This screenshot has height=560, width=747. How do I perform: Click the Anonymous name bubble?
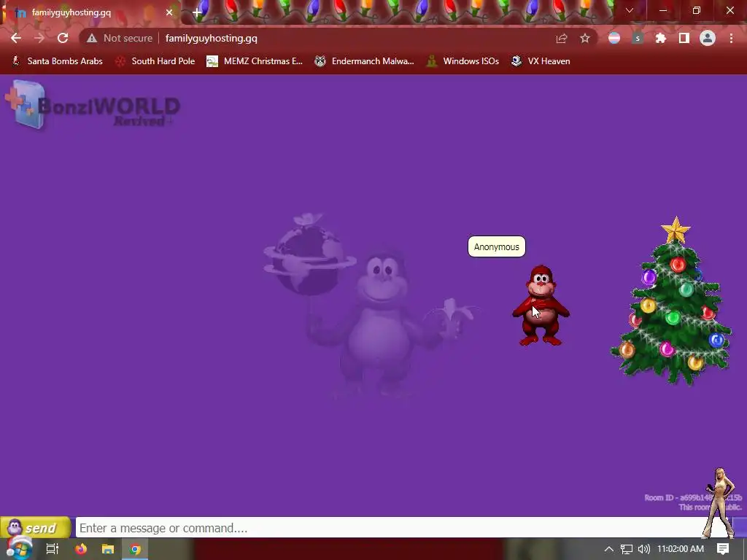coord(496,246)
